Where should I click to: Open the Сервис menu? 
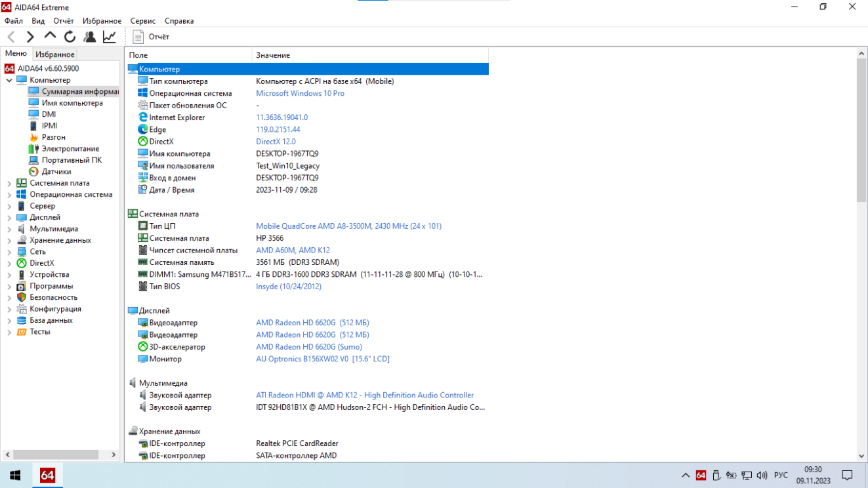(x=143, y=21)
